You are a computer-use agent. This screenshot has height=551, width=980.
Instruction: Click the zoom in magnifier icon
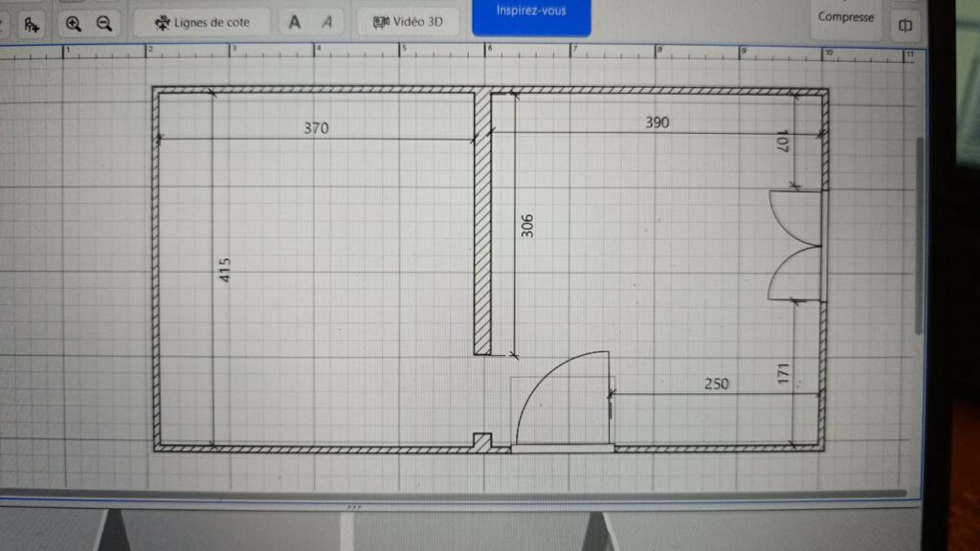click(x=74, y=23)
